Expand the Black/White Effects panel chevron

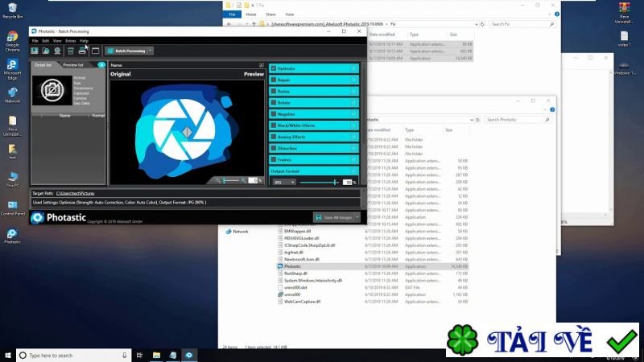(353, 125)
